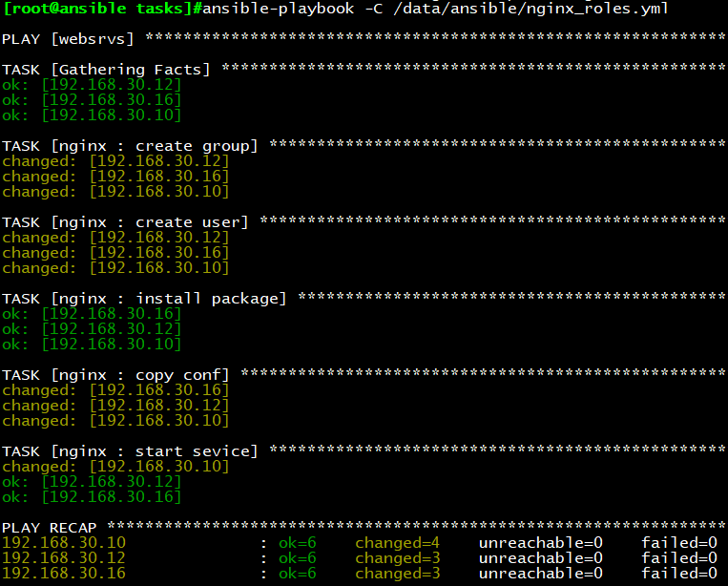
Task: Select changed 192.168.30.16 under copy conf
Action: 115,390
